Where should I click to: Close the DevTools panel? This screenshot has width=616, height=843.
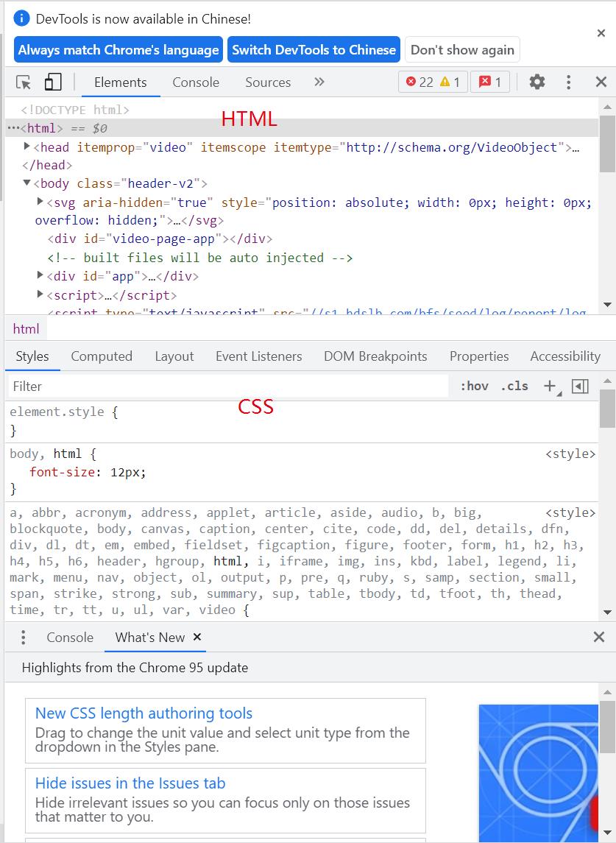[601, 82]
